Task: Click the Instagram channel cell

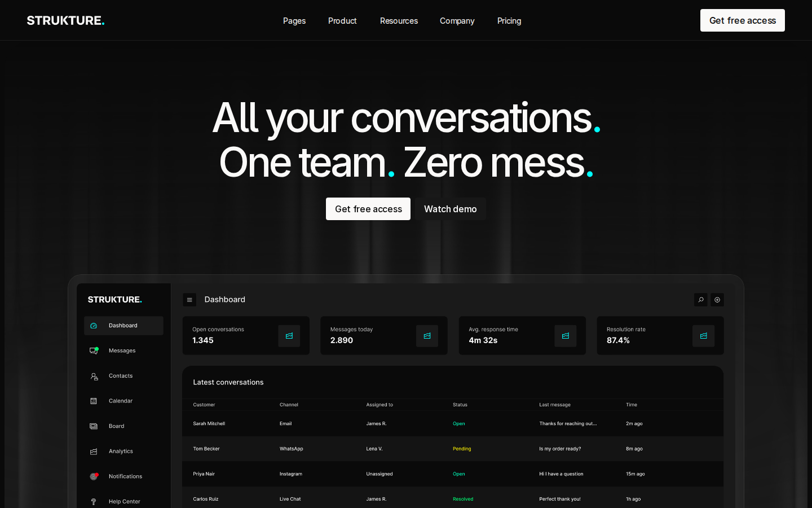Action: 291,474
